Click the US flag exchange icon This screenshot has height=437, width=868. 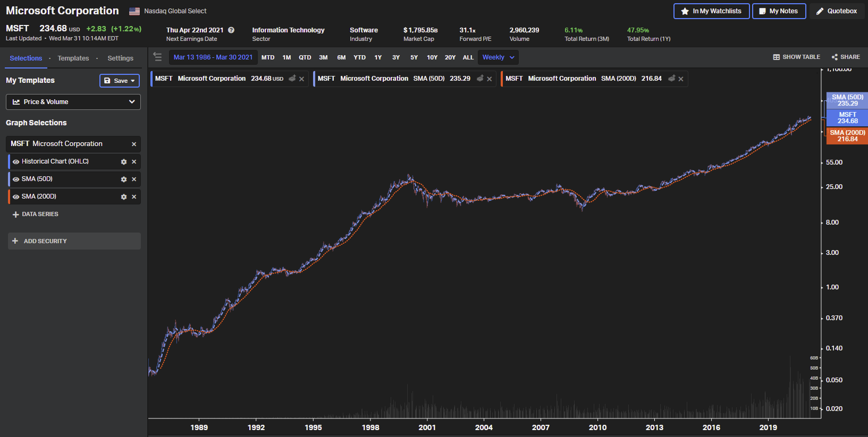click(134, 11)
